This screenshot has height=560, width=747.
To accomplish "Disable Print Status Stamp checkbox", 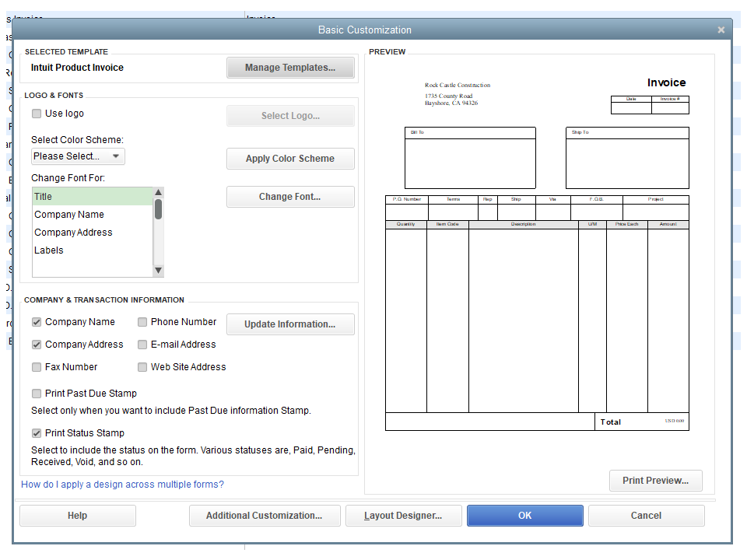I will click(x=37, y=433).
